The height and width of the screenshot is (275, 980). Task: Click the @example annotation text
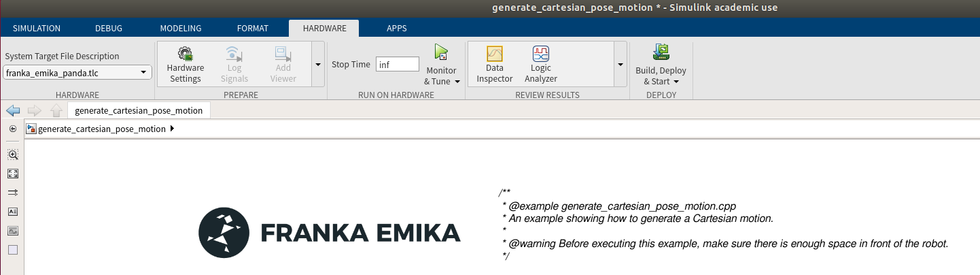tap(619, 206)
